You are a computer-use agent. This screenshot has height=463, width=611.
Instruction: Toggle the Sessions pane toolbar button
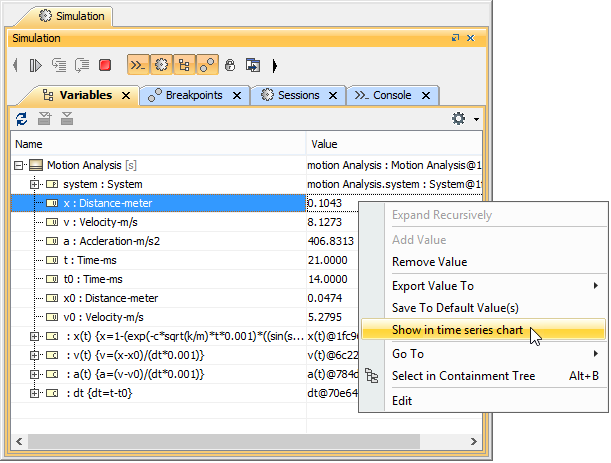160,65
